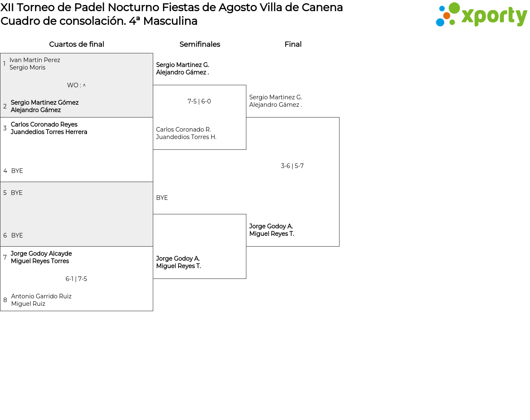This screenshot has height=420, width=530.
Task: Click the 3-6 | 5-7 final score
Action: pyautogui.click(x=292, y=166)
